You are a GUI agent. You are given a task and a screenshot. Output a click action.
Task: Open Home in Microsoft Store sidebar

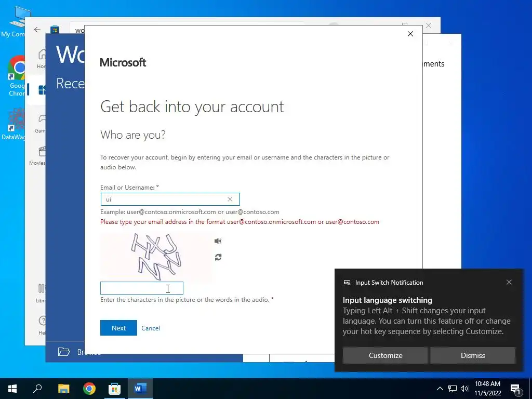point(42,58)
